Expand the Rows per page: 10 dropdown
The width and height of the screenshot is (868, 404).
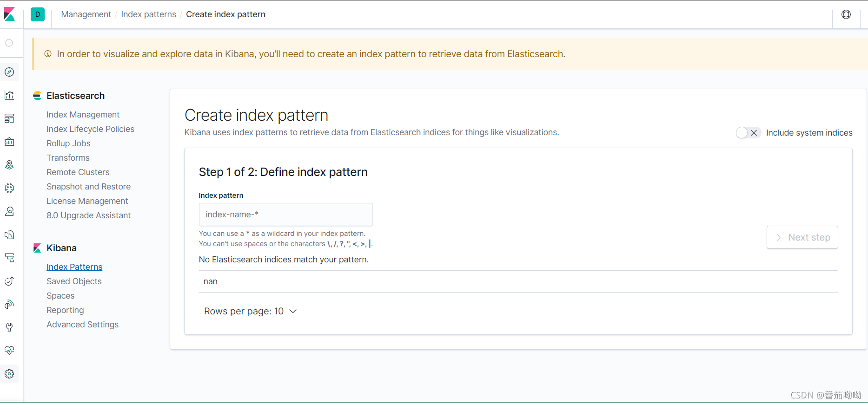coord(250,311)
